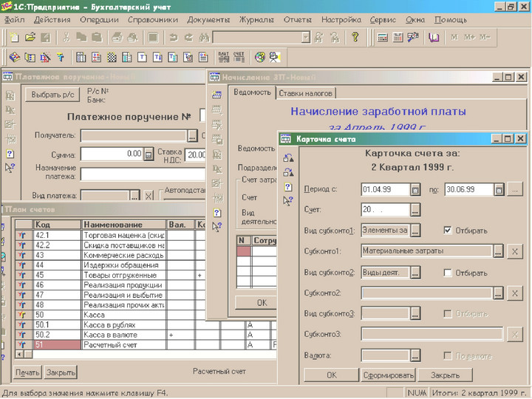The height and width of the screenshot is (399, 532).
Task: Click the ellipsis button next to Получатель field
Action: pos(192,136)
